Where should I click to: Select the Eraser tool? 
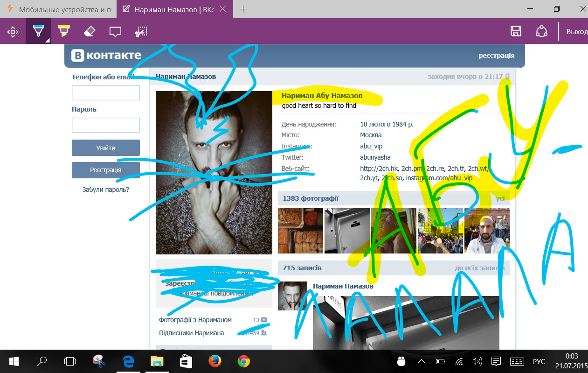[90, 32]
